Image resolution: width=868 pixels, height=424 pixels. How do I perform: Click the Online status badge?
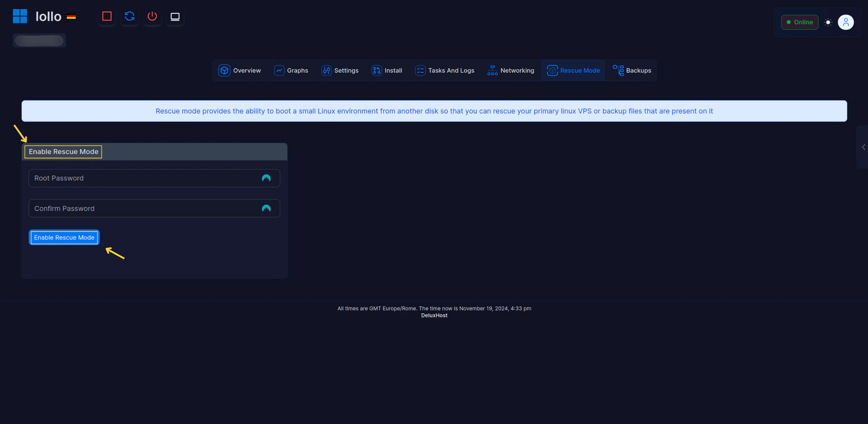pyautogui.click(x=799, y=22)
